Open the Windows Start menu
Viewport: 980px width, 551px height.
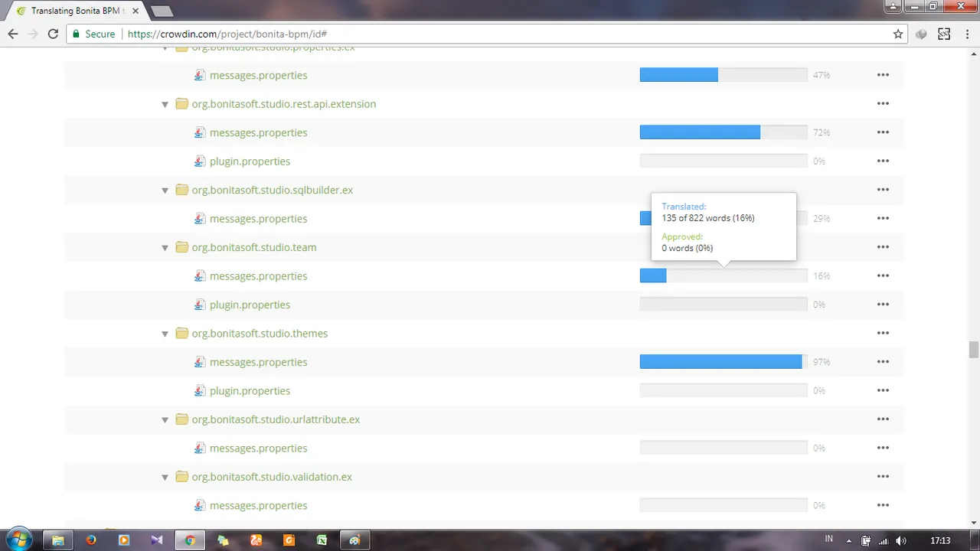coord(19,540)
